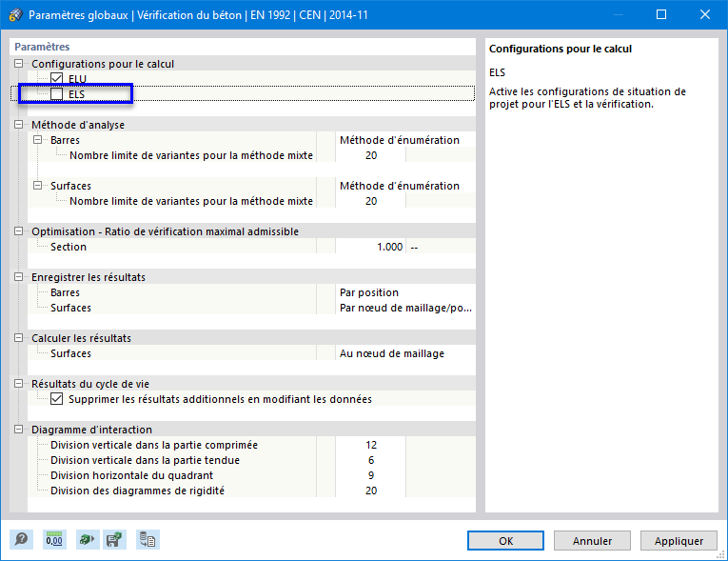This screenshot has height=561, width=728.
Task: Edit tensile part vertical division value 6
Action: tap(370, 460)
